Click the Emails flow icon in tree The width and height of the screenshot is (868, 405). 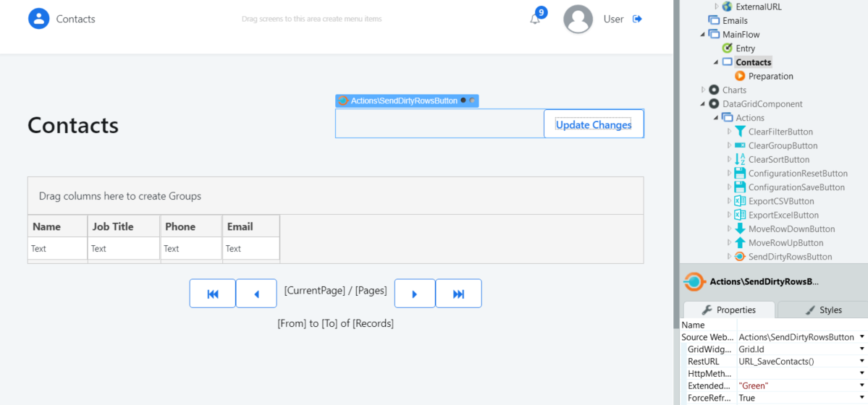point(714,20)
